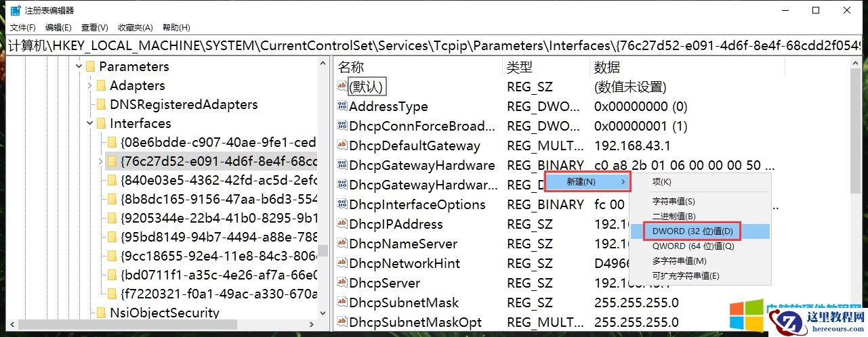
Task: Expand the Adapters tree node
Action: [90, 86]
